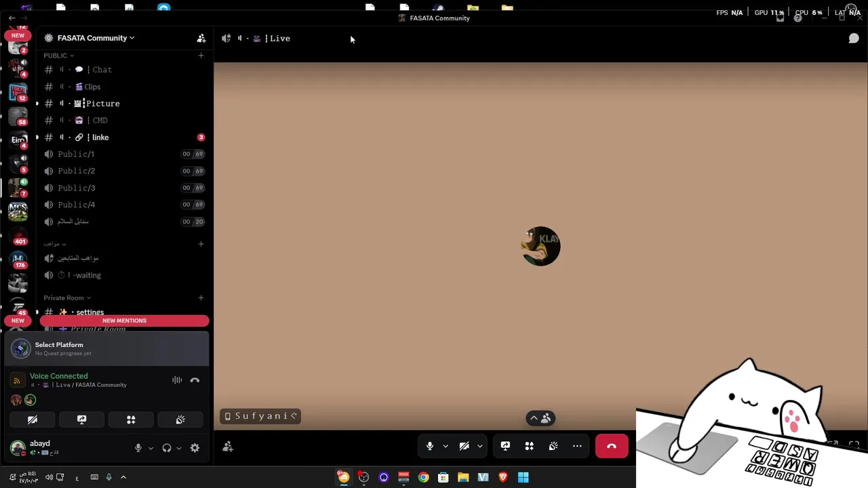868x488 pixels.
Task: Collapse the PUBLIC category
Action: point(58,56)
